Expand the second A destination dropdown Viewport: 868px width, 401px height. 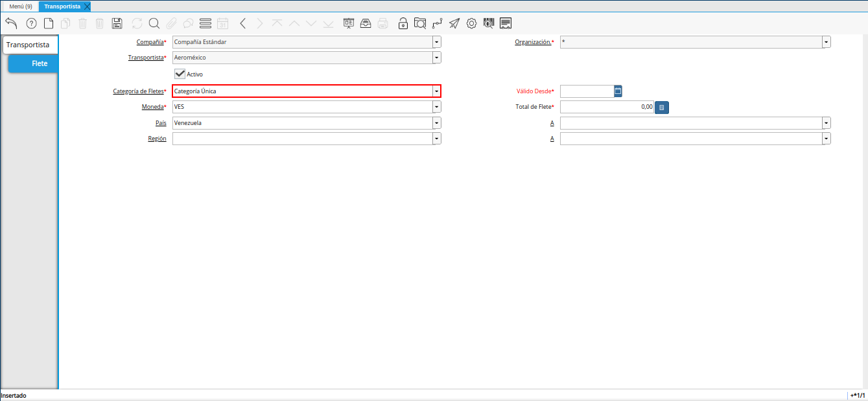pos(827,139)
